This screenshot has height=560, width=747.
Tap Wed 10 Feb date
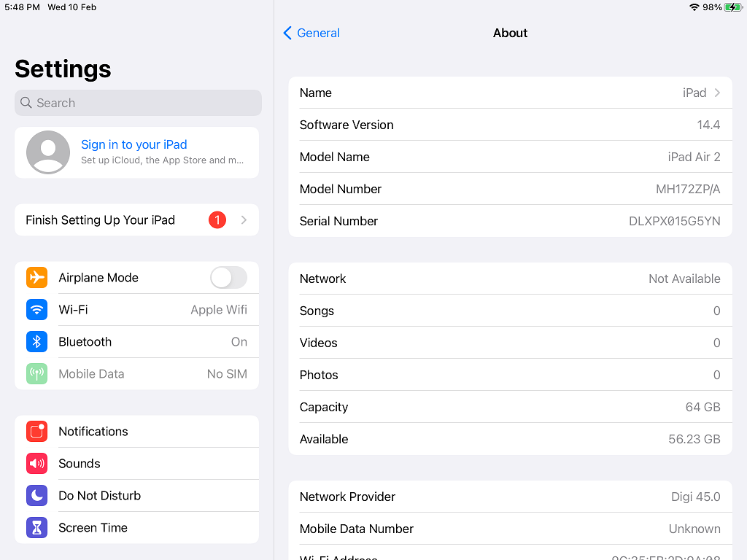pos(72,7)
